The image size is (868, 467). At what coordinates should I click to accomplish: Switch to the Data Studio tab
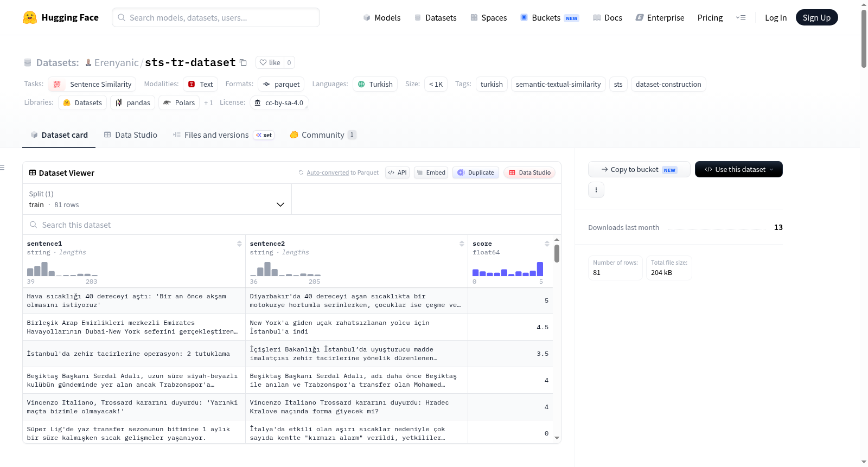point(131,135)
